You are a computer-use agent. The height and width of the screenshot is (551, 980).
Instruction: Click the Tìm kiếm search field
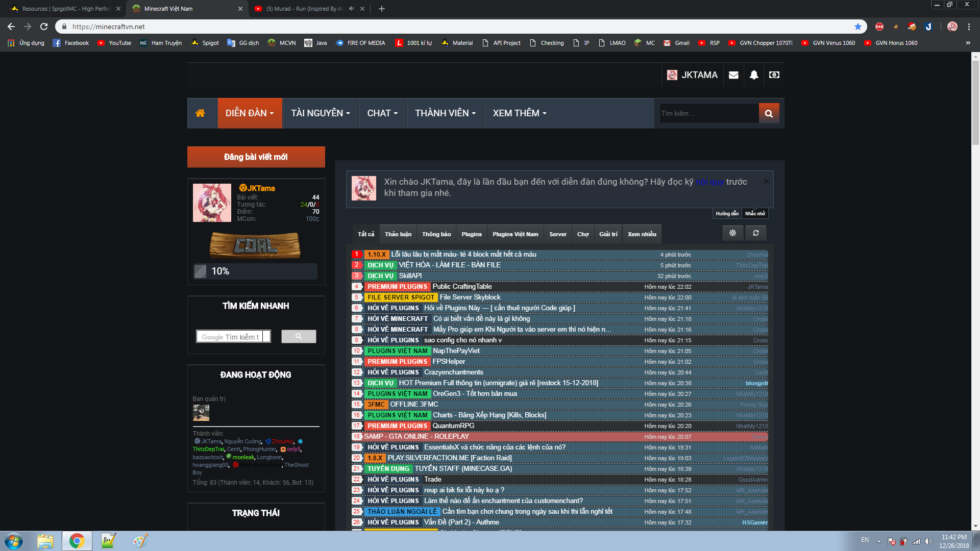(708, 113)
